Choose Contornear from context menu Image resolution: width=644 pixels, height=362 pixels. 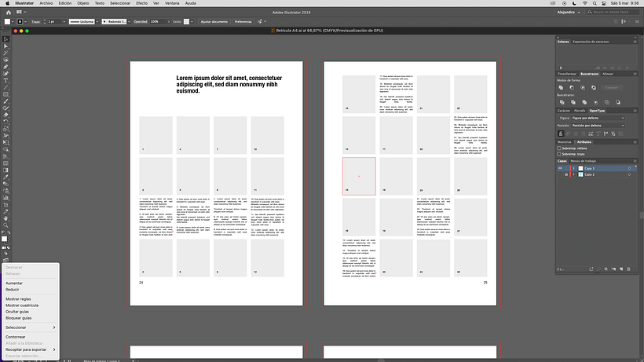15,337
